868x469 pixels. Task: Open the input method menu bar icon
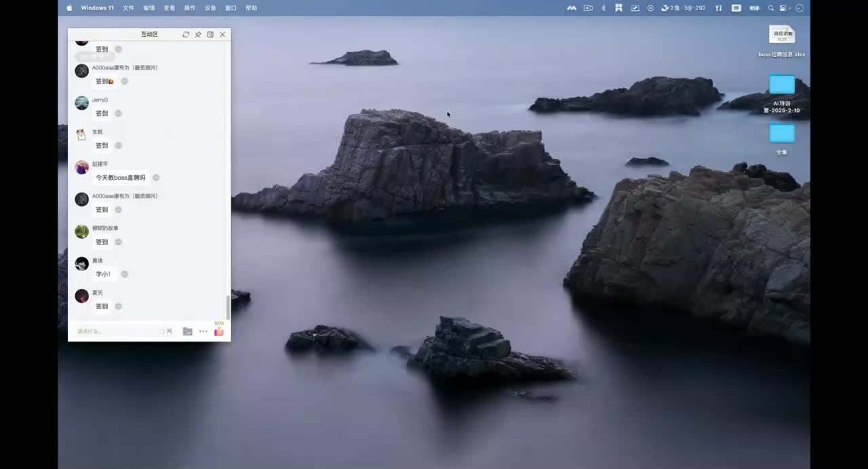pyautogui.click(x=736, y=8)
